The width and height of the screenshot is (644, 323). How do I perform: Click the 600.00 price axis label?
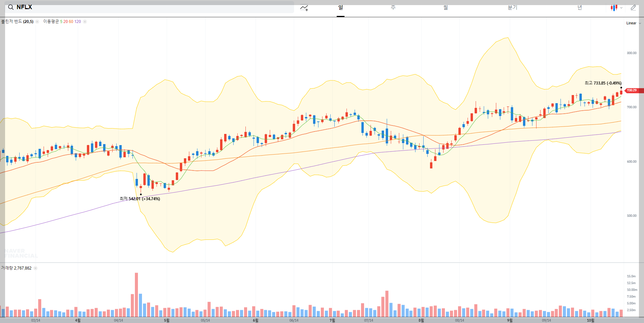[x=631, y=162]
